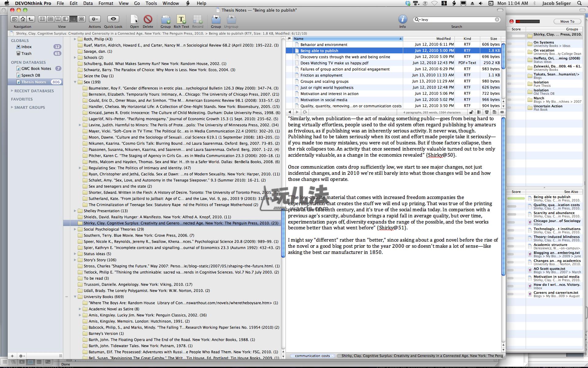Open the Data menu
588x368 pixels.
(88, 3)
